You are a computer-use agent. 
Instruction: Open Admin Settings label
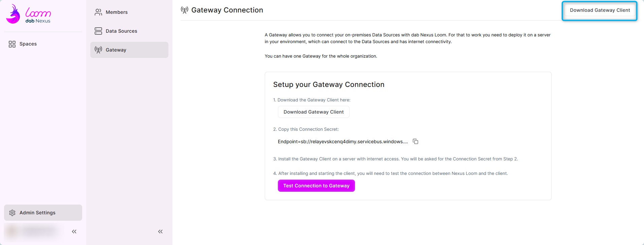[x=37, y=213]
